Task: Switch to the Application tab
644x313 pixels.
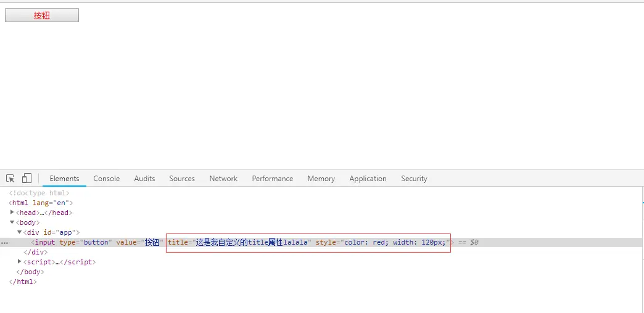Action: click(368, 179)
